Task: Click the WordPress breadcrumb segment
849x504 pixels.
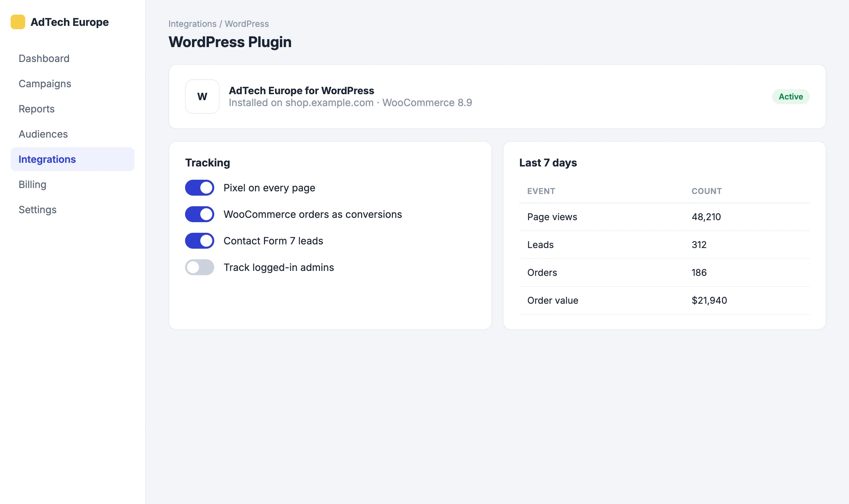Action: coord(246,24)
